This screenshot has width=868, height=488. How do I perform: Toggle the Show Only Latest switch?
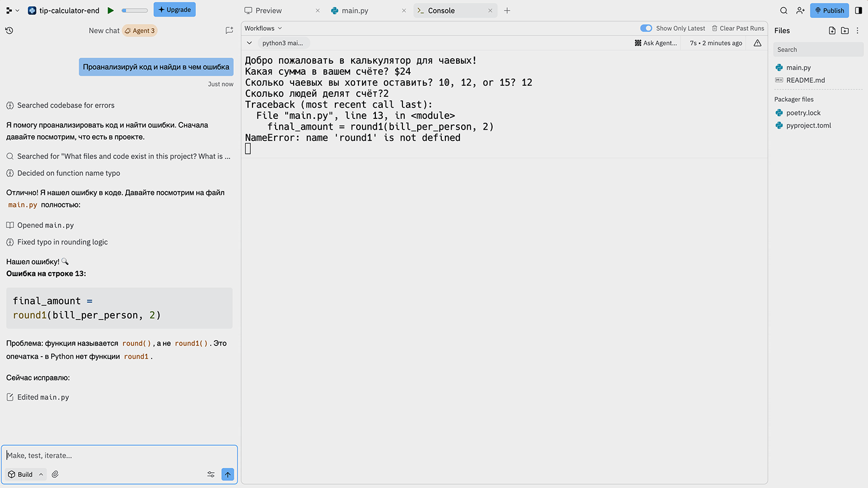point(646,28)
